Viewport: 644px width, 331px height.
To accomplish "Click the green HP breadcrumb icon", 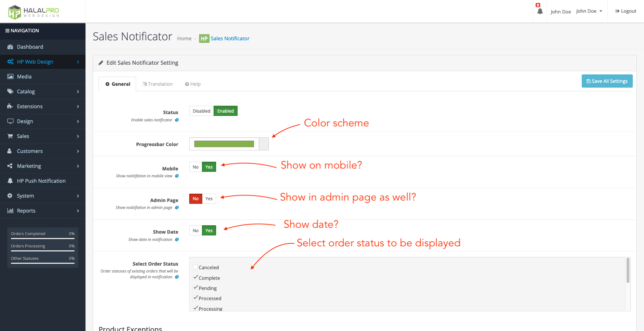I will pyautogui.click(x=204, y=39).
